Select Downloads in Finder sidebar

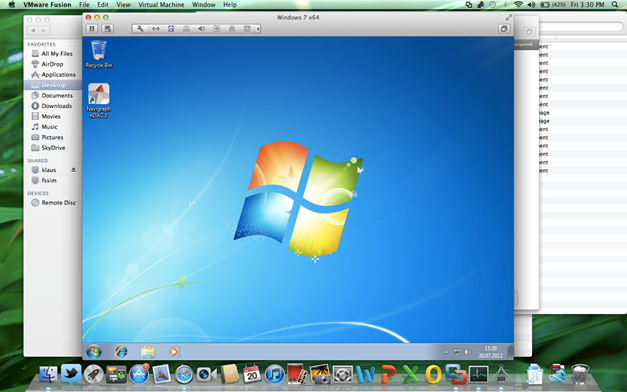coord(53,106)
